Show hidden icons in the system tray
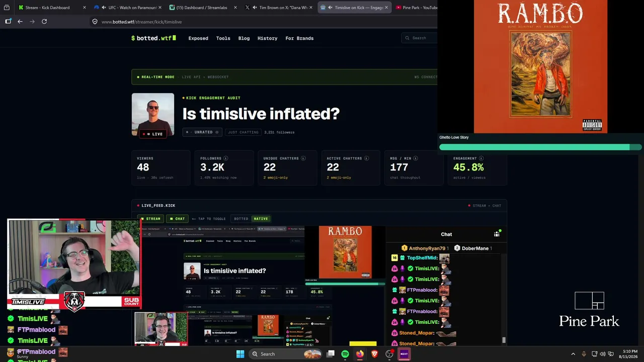The height and width of the screenshot is (362, 644). pos(573,354)
